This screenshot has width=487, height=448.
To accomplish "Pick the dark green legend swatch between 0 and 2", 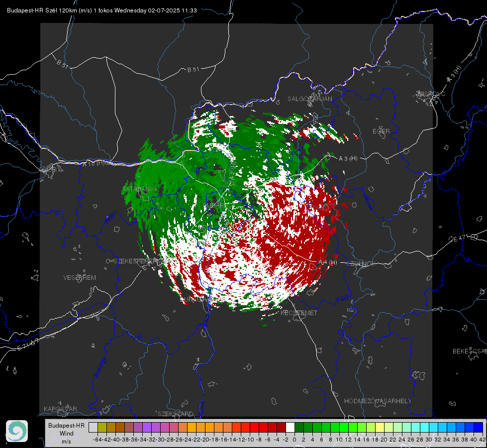I will click(299, 427).
